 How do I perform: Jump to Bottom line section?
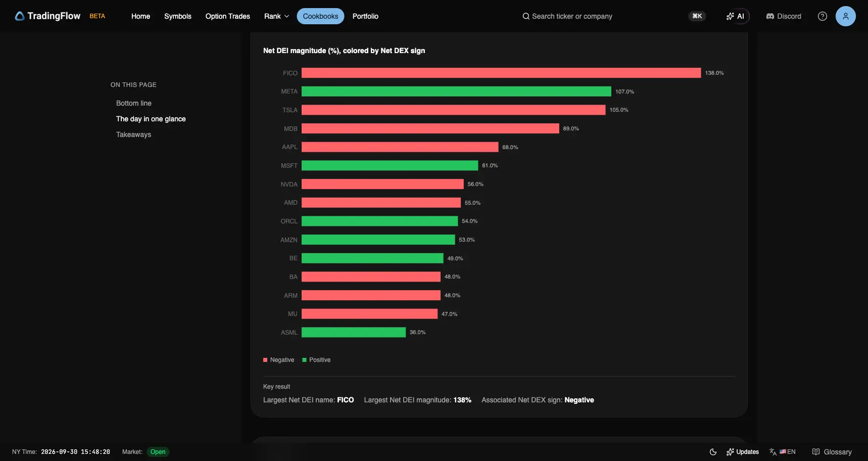[134, 103]
